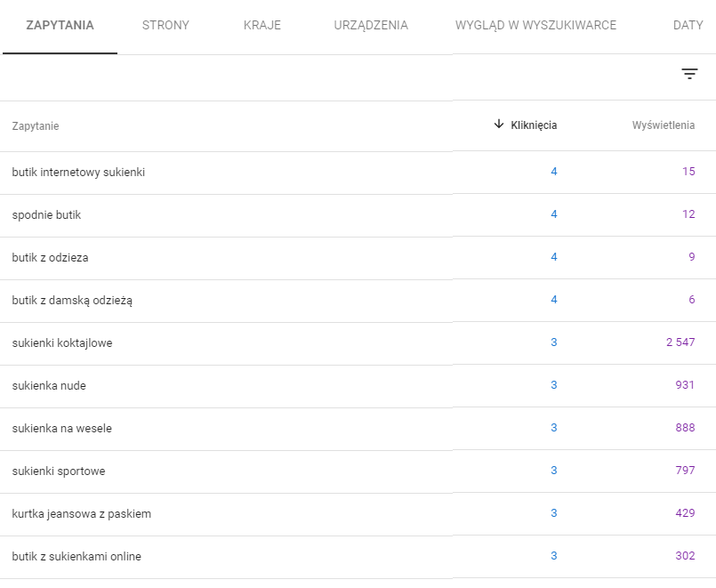Sort table by Kliknięcia column header
The height and width of the screenshot is (588, 716).
point(534,125)
